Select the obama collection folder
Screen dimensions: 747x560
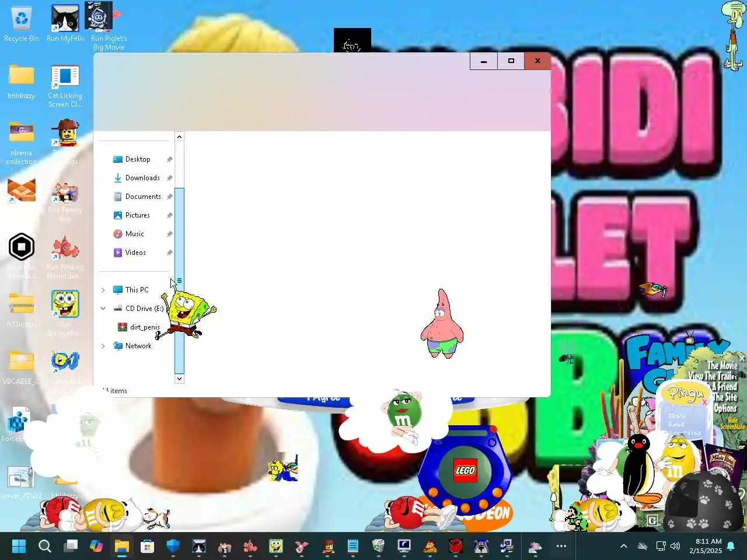[22, 142]
